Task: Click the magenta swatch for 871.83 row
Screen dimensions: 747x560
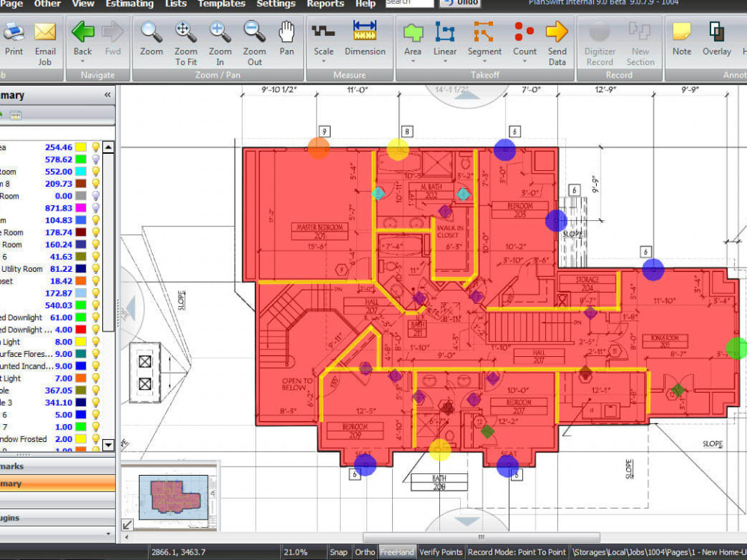Action: (x=81, y=208)
